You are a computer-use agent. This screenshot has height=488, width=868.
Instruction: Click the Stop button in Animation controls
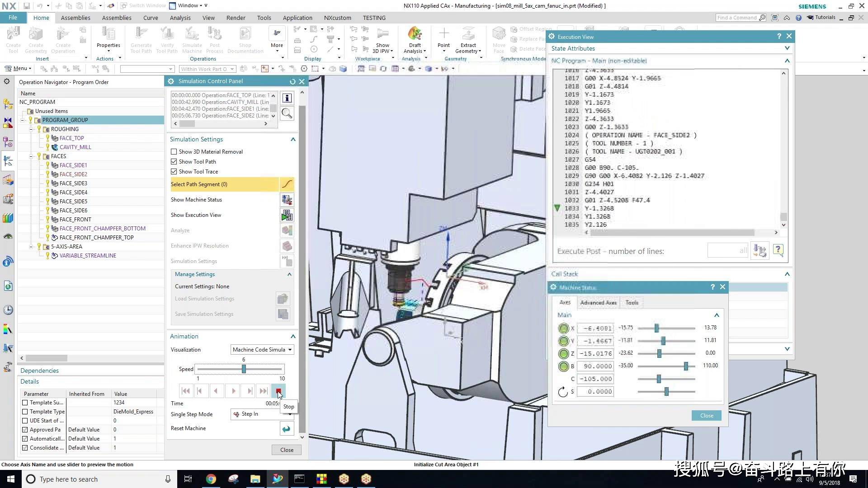278,390
